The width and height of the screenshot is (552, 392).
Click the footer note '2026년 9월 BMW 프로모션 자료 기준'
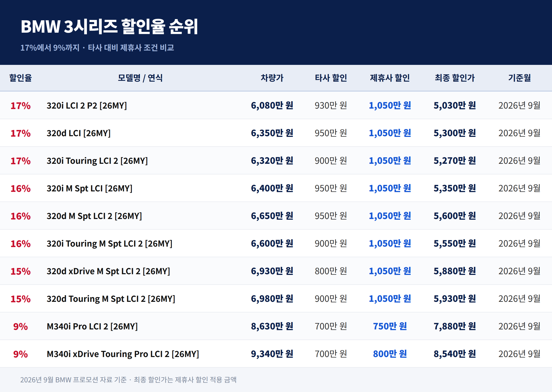tap(73, 380)
